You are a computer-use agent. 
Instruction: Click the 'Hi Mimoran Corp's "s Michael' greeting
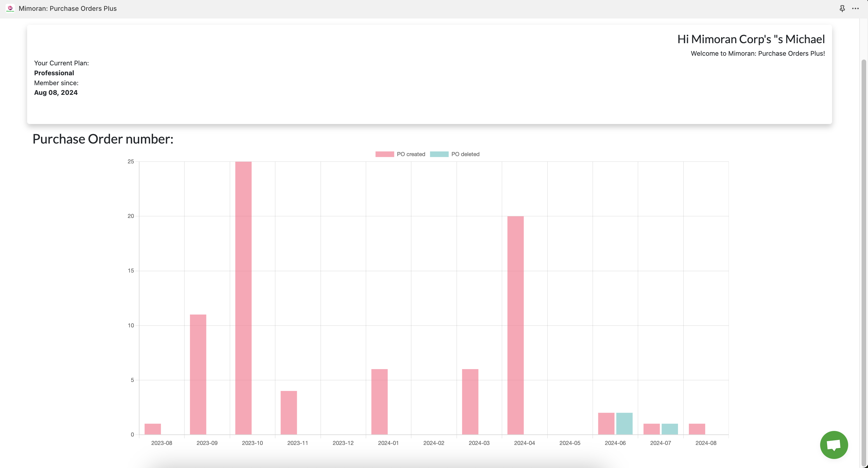coord(751,39)
